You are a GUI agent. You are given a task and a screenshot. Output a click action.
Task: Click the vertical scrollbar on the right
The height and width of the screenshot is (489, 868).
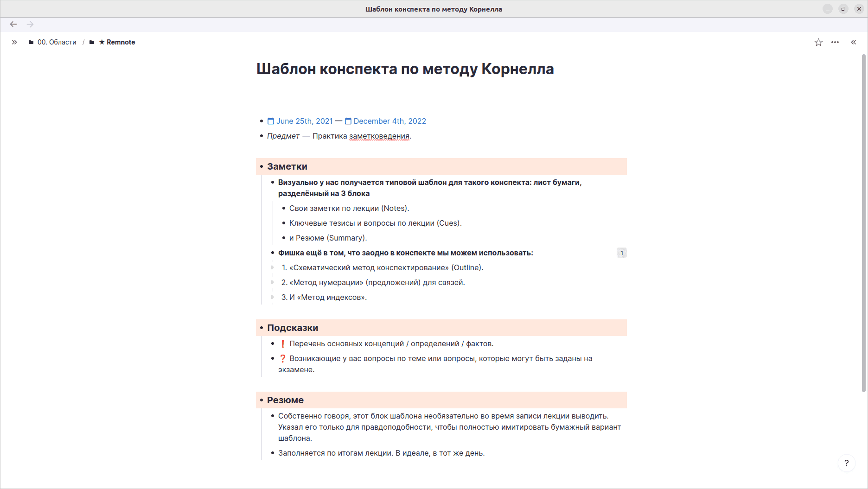coord(864,222)
